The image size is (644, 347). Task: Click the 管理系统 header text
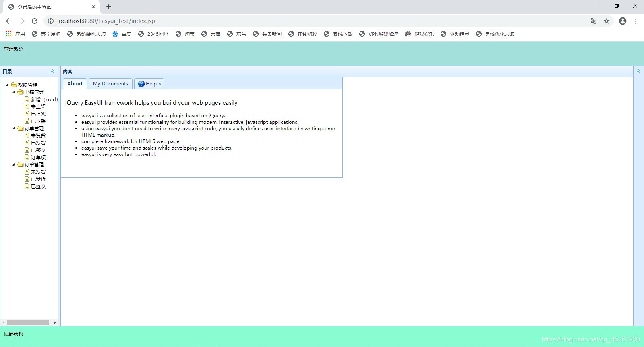pyautogui.click(x=14, y=49)
